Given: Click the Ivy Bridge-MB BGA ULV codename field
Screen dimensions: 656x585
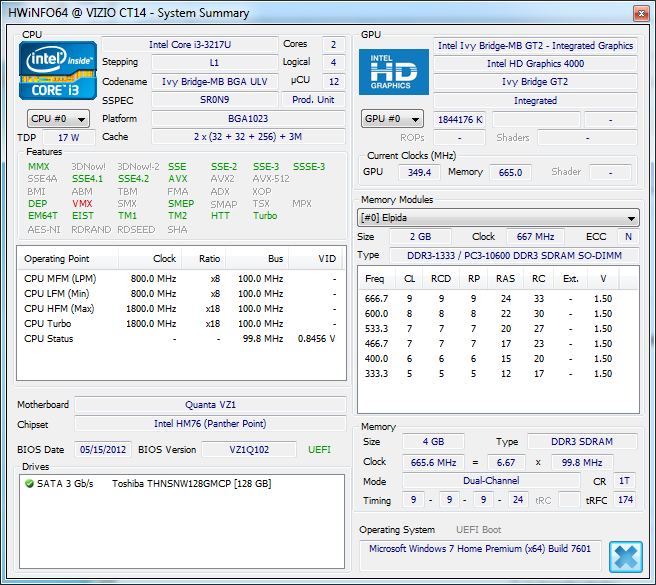Looking at the screenshot, I should (215, 82).
